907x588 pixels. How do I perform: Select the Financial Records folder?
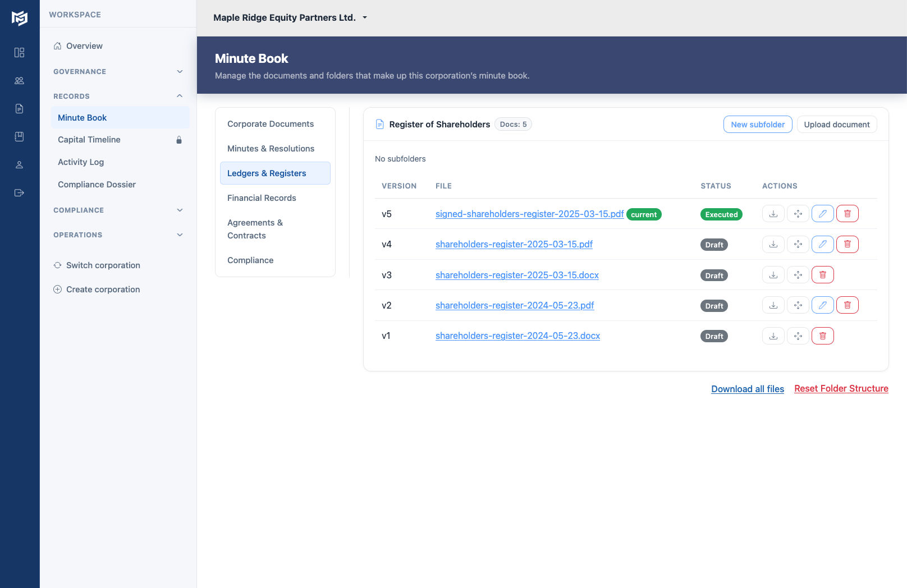262,198
